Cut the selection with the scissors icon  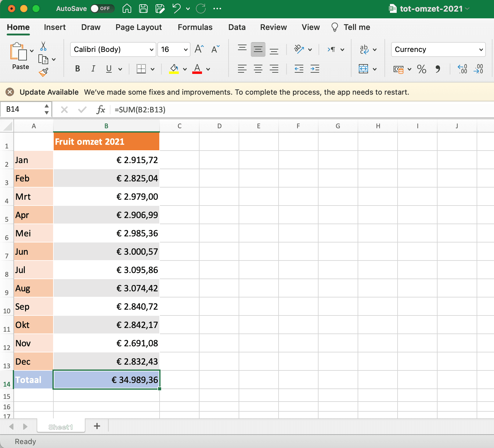tap(44, 46)
